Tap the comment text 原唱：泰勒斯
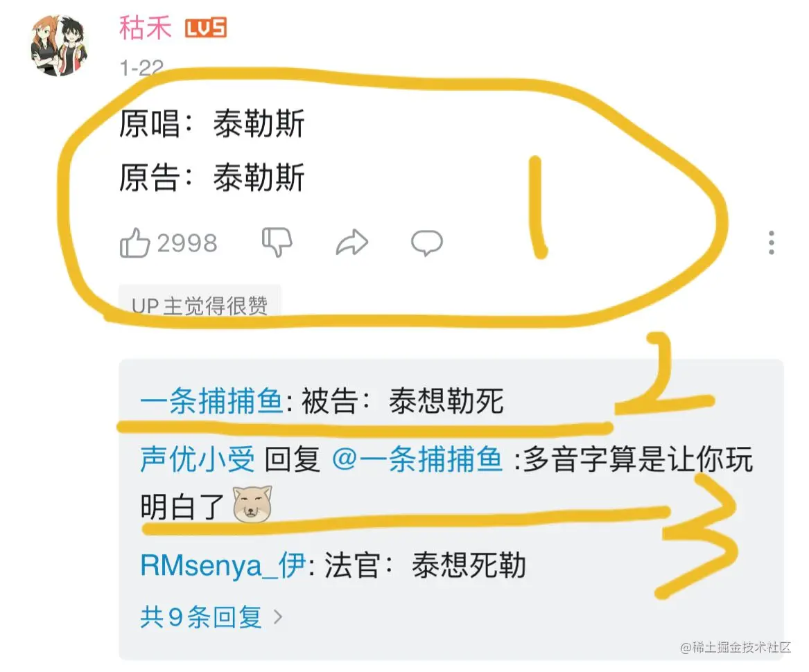This screenshot has height=672, width=809. pyautogui.click(x=211, y=124)
